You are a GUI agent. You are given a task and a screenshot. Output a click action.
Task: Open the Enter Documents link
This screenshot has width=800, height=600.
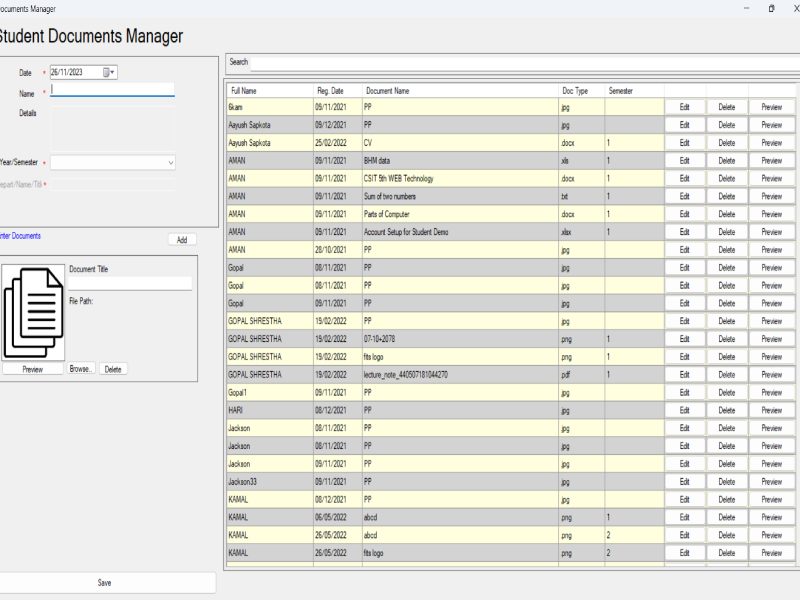(x=20, y=236)
